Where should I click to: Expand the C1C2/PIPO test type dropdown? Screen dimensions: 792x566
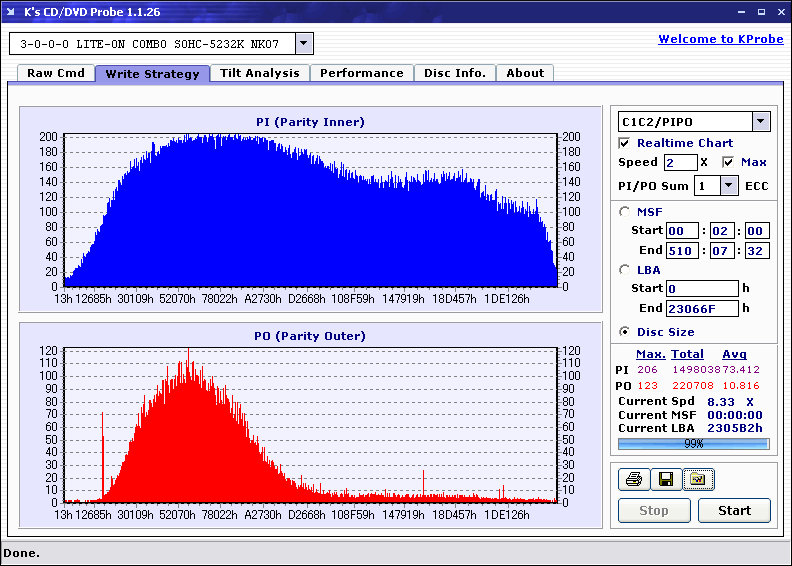(760, 121)
